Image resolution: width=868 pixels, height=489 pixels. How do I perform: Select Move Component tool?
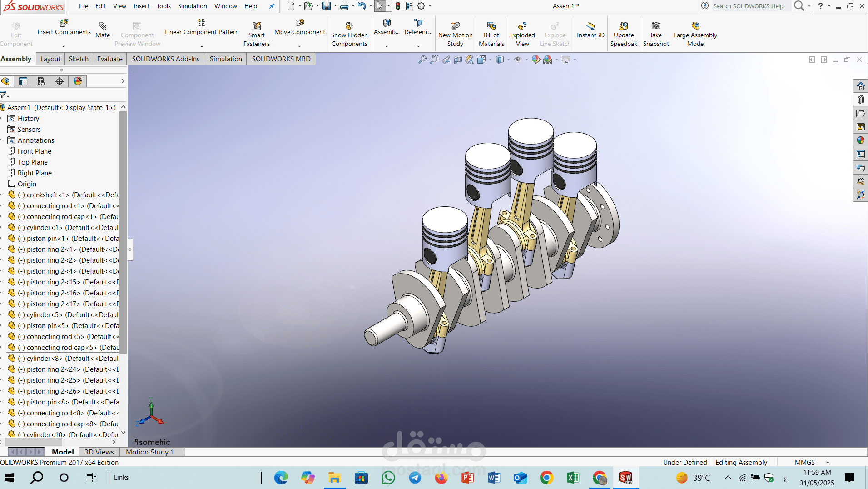300,27
